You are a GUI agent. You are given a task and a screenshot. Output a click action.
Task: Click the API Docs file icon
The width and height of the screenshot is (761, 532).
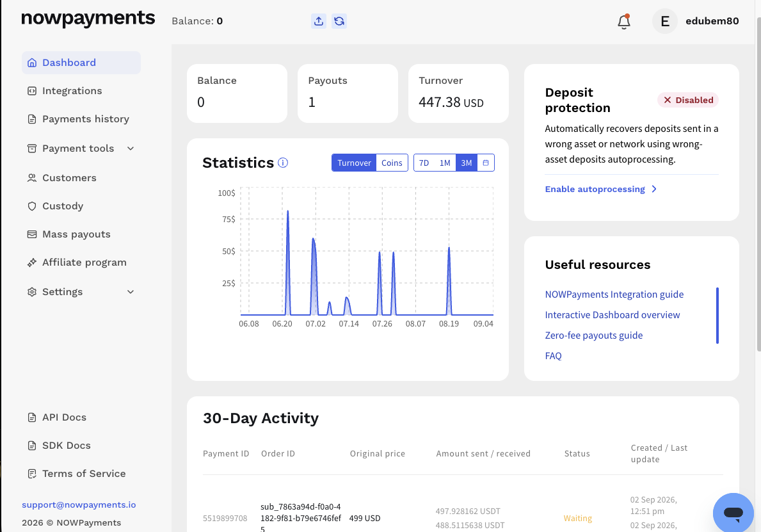coord(32,417)
